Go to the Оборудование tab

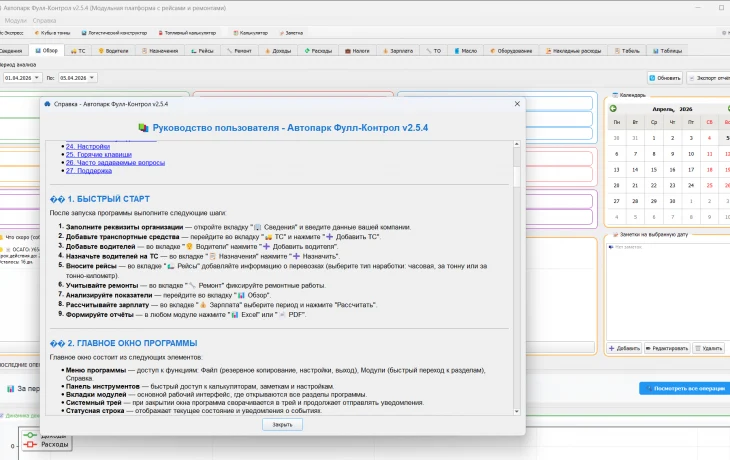[x=511, y=51]
